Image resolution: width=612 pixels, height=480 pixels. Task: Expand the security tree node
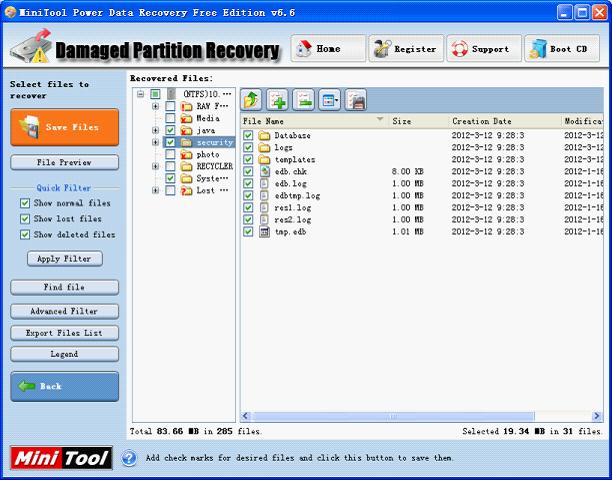tap(155, 142)
